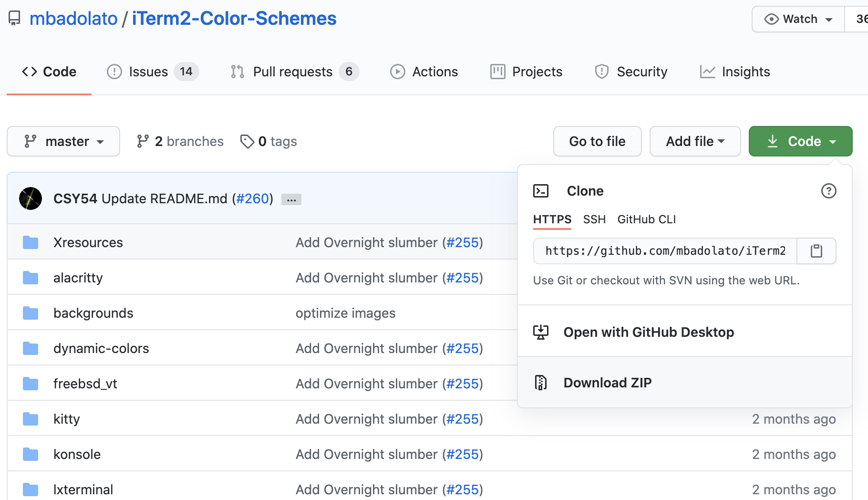Click the tag icon beside 0 tags

coord(247,141)
